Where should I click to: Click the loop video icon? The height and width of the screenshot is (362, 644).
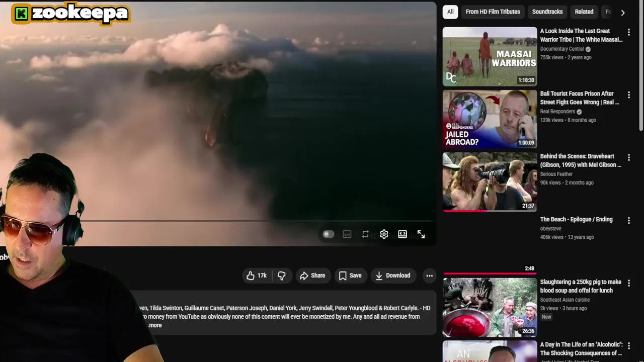pyautogui.click(x=366, y=234)
